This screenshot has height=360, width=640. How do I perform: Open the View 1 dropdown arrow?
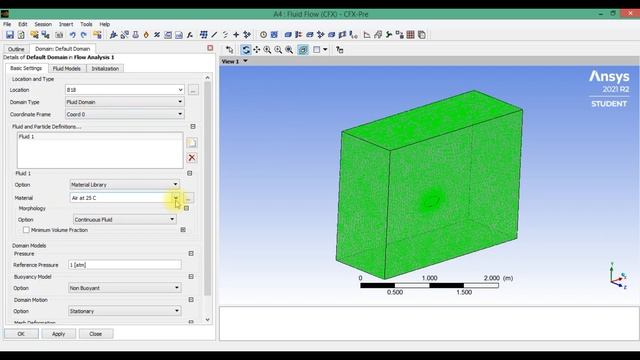246,61
